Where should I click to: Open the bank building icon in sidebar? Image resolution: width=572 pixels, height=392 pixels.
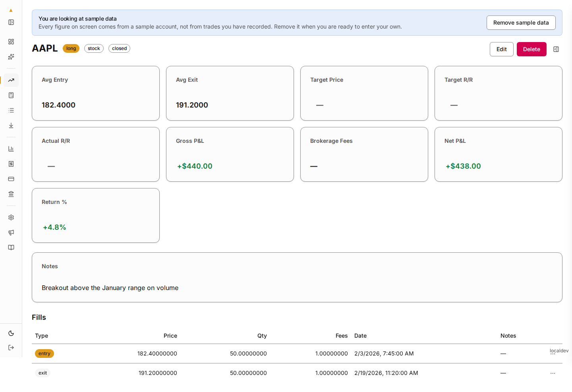pos(11,194)
